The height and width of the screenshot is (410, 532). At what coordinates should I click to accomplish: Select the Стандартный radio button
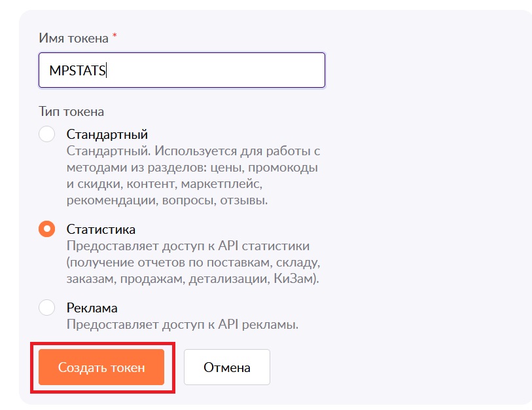coord(47,134)
